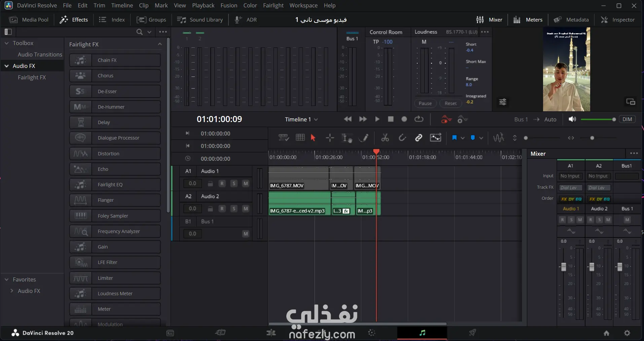This screenshot has width=644, height=341.
Task: Toggle loop playback icon
Action: [419, 119]
